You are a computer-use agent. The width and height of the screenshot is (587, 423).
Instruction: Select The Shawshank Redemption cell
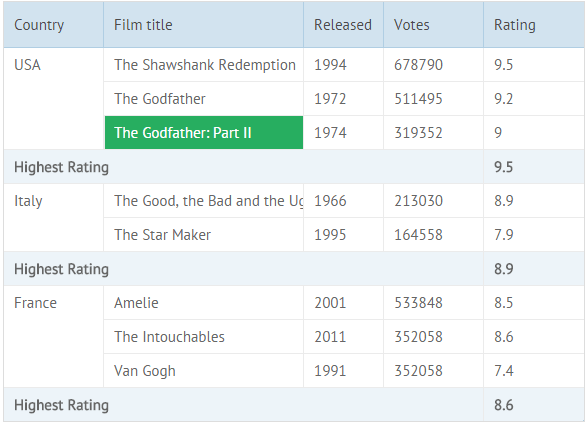[203, 65]
